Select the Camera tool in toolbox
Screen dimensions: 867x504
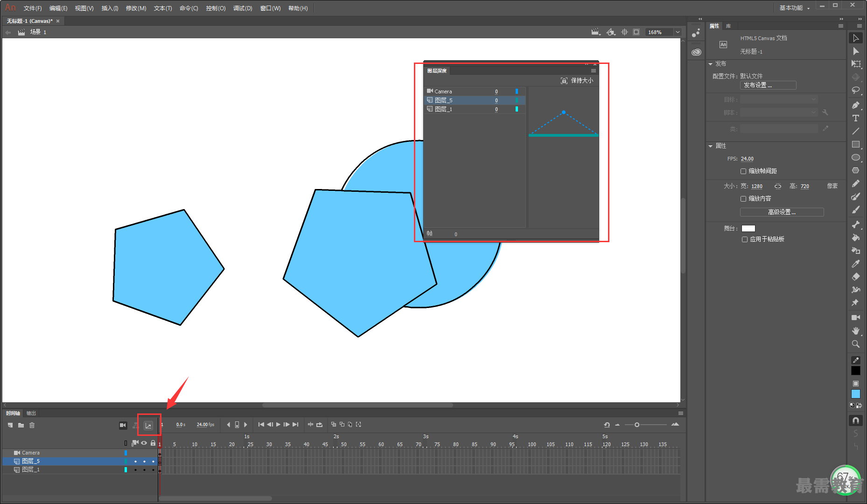point(855,317)
